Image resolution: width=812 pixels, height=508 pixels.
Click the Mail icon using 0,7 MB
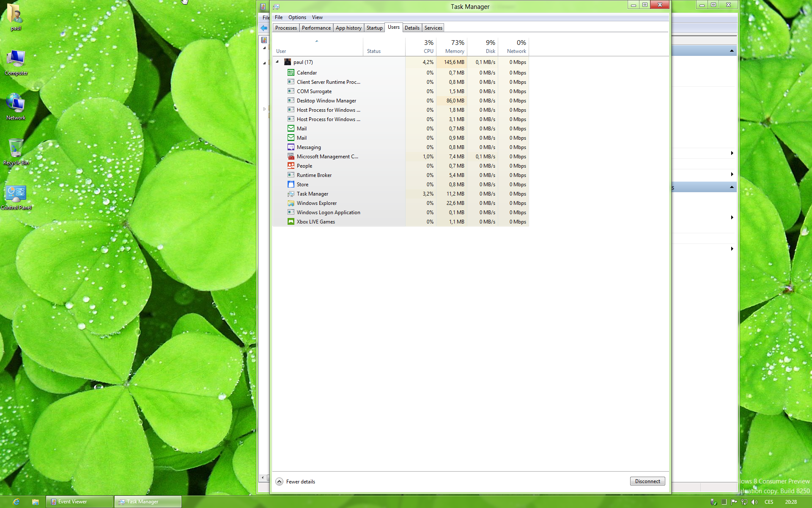click(291, 129)
